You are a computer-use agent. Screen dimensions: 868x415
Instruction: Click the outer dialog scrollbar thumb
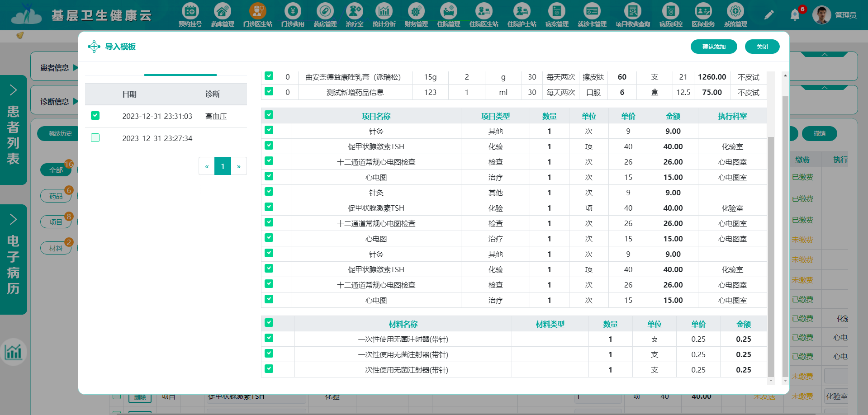pyautogui.click(x=785, y=236)
